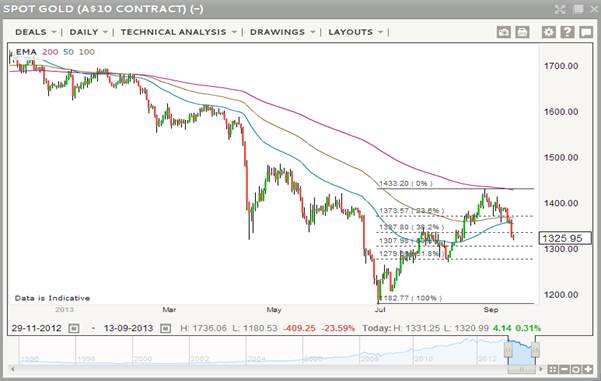Screen dimensions: 601x381
Task: Click the current price tag 1325.95
Action: click(x=565, y=238)
